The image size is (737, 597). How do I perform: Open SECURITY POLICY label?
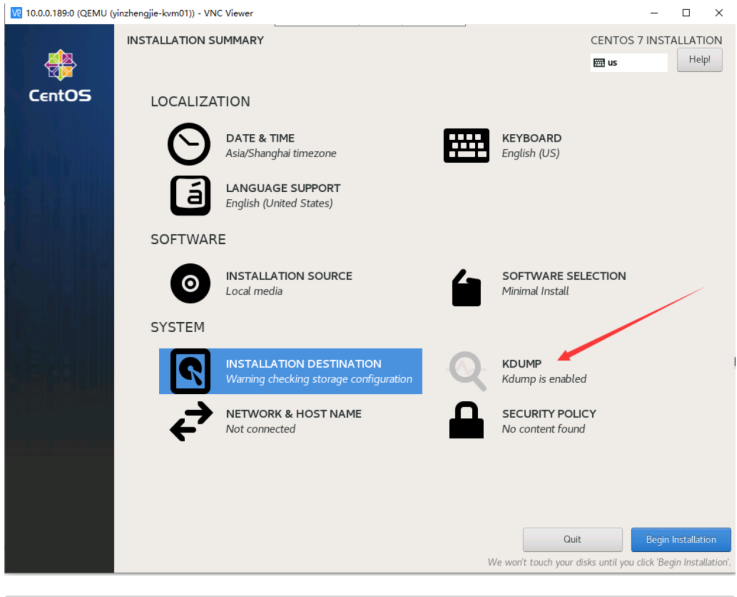pyautogui.click(x=549, y=414)
